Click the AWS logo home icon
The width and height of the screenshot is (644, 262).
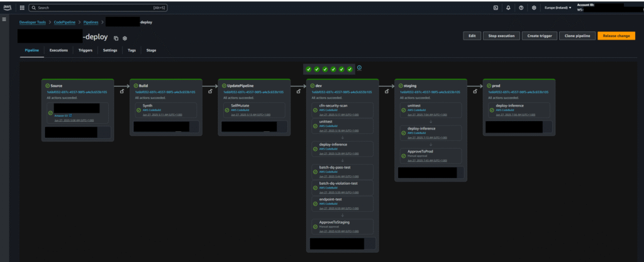tap(8, 8)
